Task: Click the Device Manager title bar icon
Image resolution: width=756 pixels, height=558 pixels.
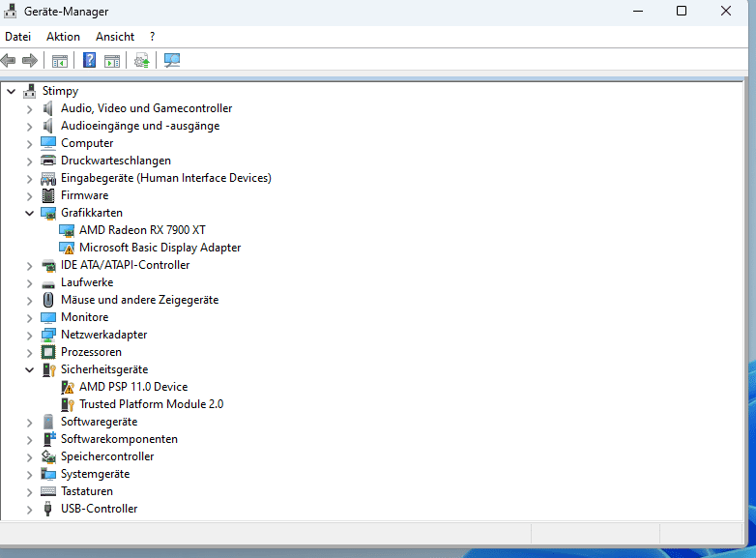Action: [x=10, y=11]
